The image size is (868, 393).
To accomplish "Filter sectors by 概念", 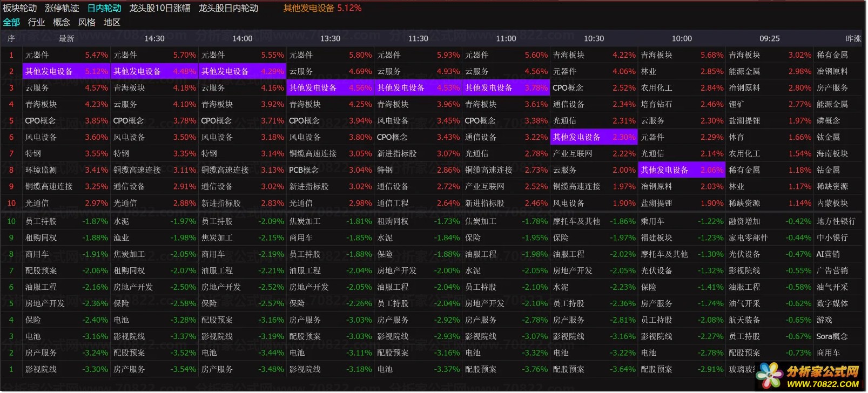I will coord(62,22).
